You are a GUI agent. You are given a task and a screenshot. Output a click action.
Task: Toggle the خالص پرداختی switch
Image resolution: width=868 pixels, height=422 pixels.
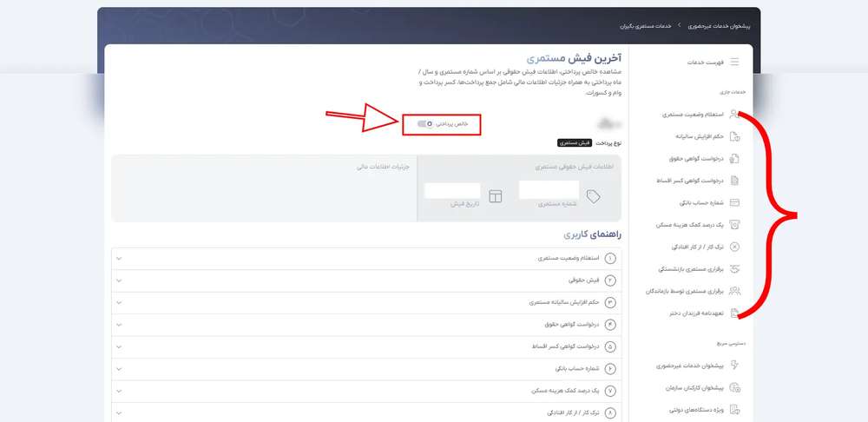(425, 124)
